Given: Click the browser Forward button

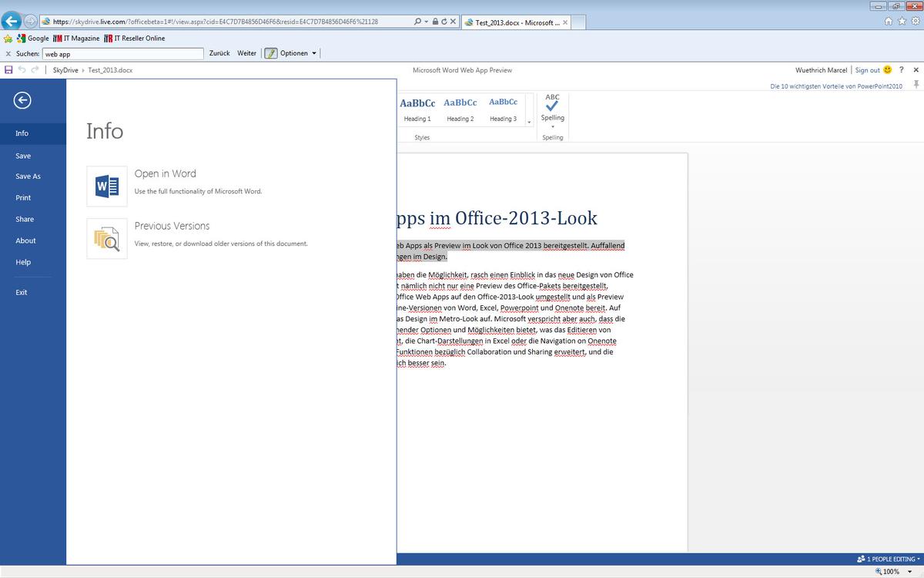Looking at the screenshot, I should 30,22.
